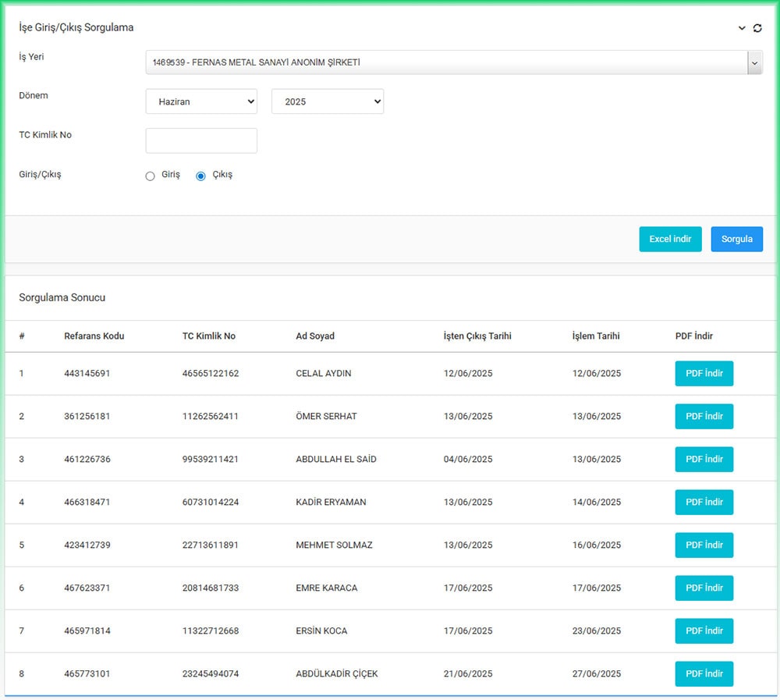Click the TC Kimlik No input field
The height and width of the screenshot is (700, 780).
click(201, 140)
